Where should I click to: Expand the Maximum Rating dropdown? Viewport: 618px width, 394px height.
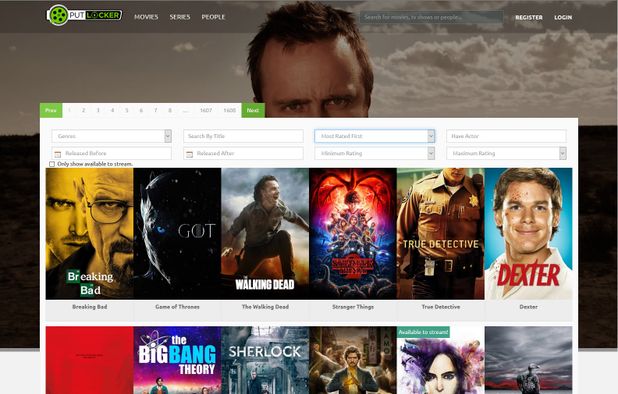point(506,153)
